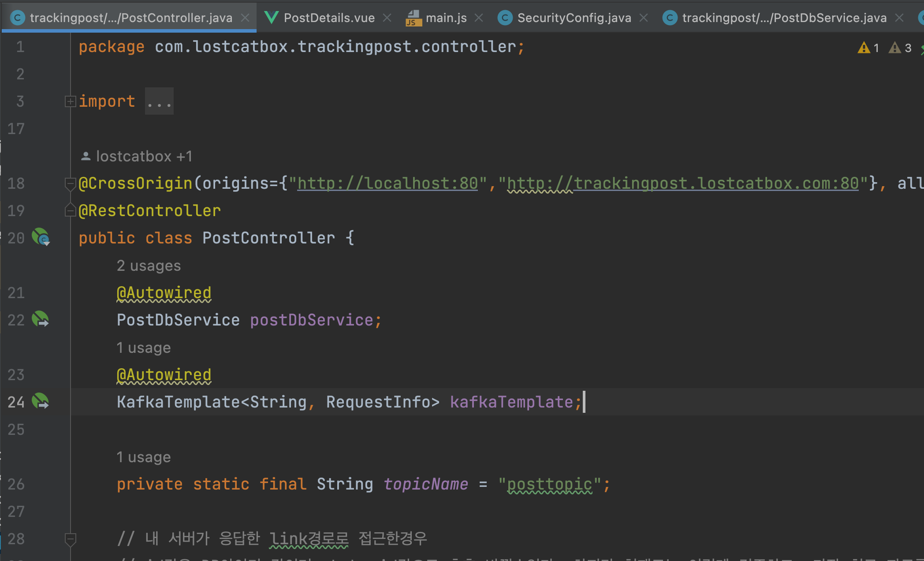Click the author icon beside lostcatbox +1
The height and width of the screenshot is (561, 924).
coord(86,156)
